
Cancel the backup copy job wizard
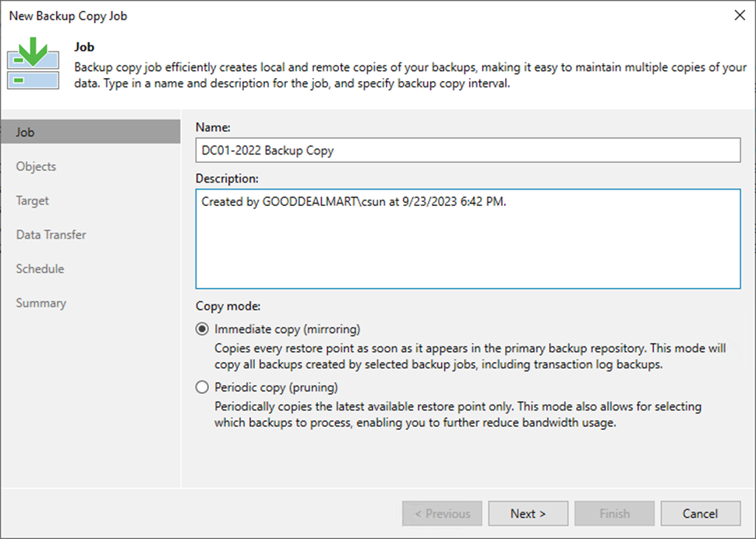tap(701, 513)
